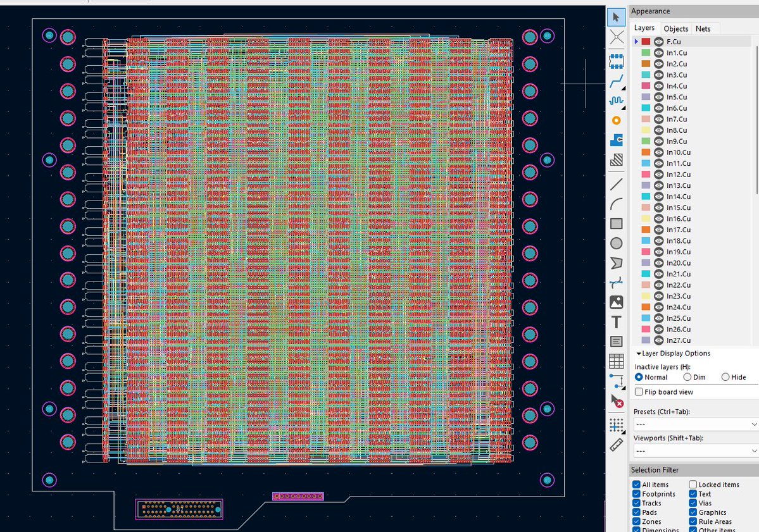Toggle the Pads selection filter checkbox

636,512
